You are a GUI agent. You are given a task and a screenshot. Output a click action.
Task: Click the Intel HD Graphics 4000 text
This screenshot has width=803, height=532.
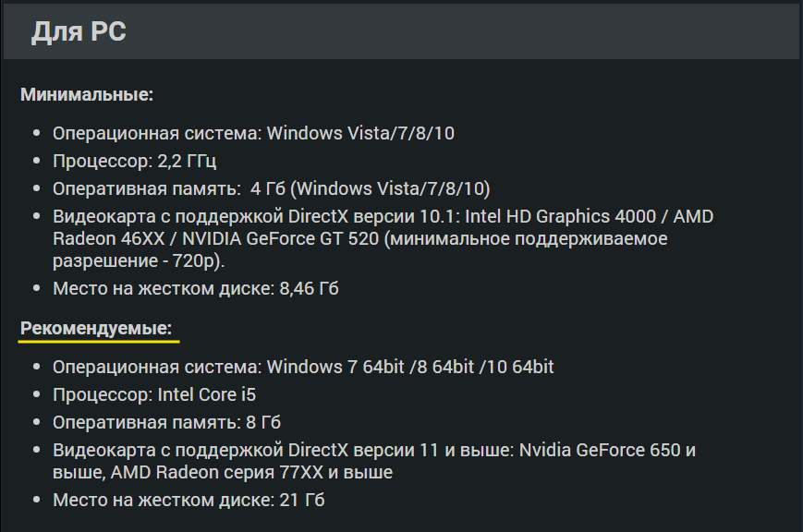pyautogui.click(x=560, y=217)
